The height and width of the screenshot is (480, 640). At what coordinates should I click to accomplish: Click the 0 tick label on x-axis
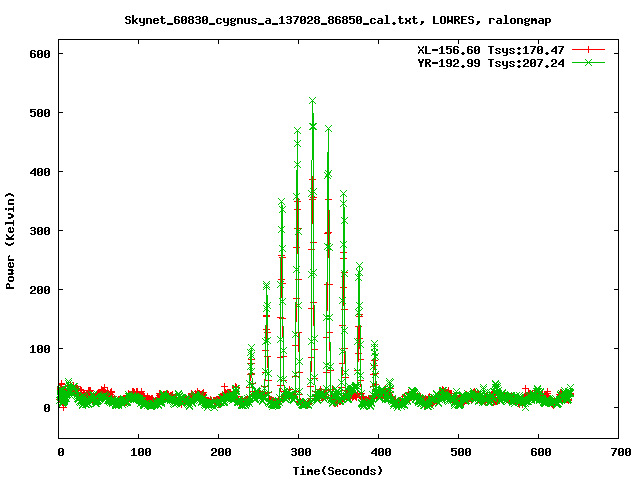point(61,452)
